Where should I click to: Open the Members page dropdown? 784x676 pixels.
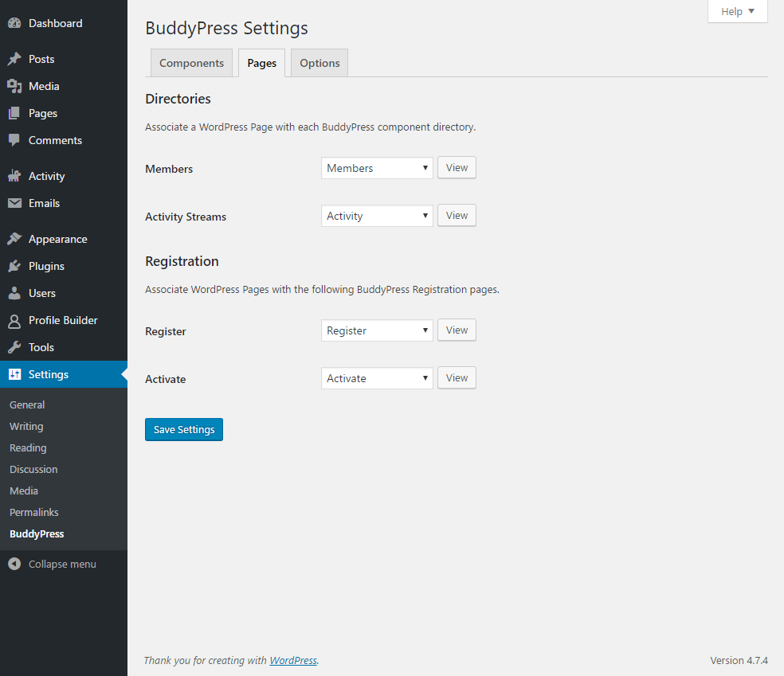tap(377, 168)
